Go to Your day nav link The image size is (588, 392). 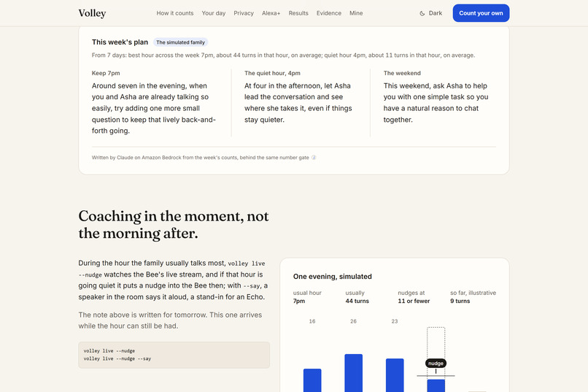tap(214, 13)
